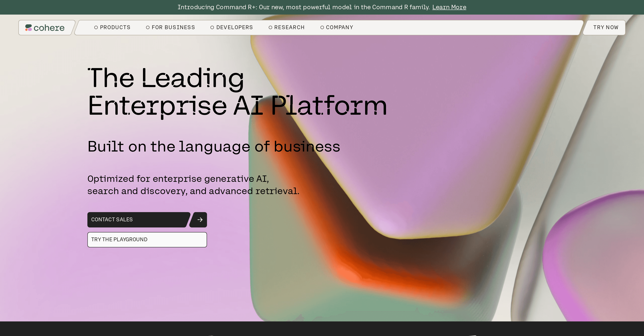Open the Company menu item
Viewport: 644px width, 336px height.
[x=339, y=27]
